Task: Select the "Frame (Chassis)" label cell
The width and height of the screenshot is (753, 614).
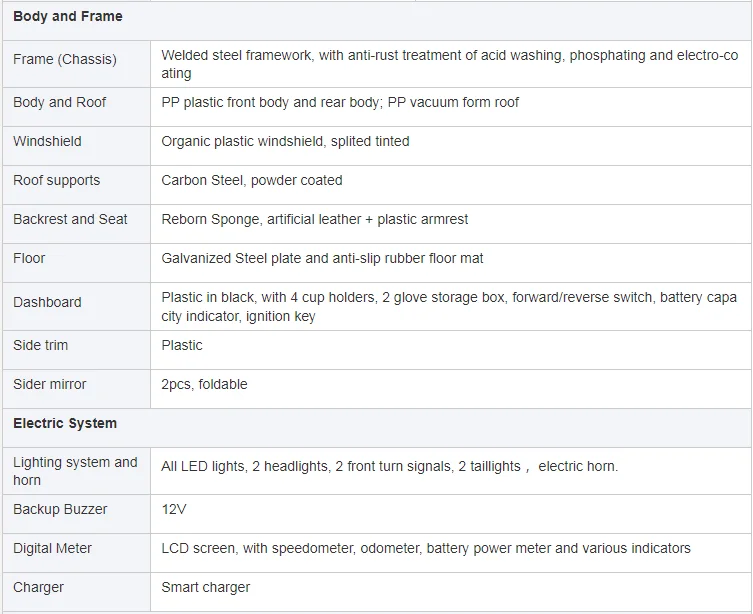Action: click(65, 60)
